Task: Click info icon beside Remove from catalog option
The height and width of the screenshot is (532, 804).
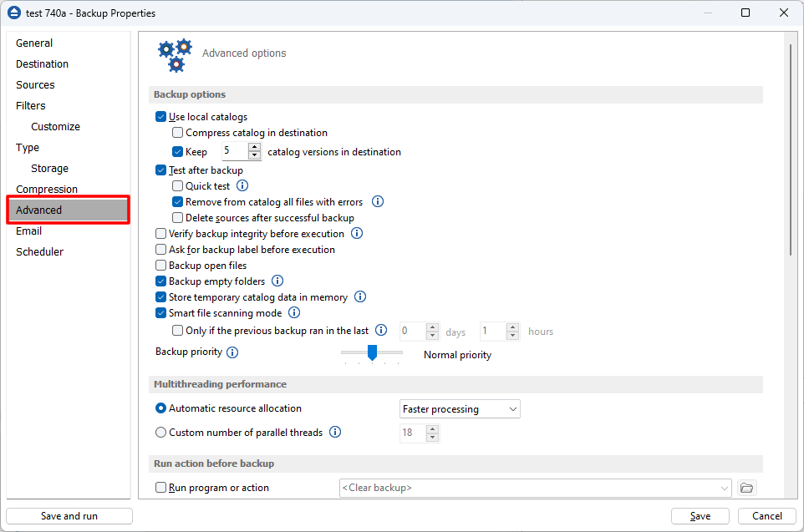Action: pyautogui.click(x=377, y=202)
